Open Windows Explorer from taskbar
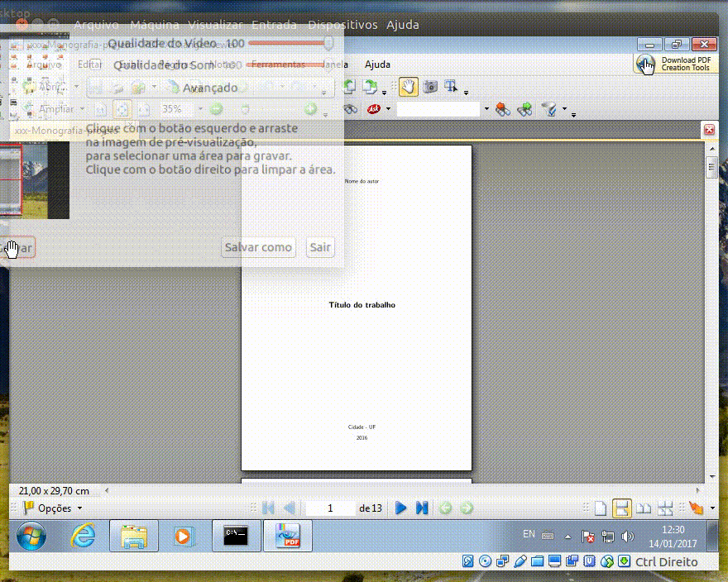Image resolution: width=728 pixels, height=582 pixels. [134, 536]
